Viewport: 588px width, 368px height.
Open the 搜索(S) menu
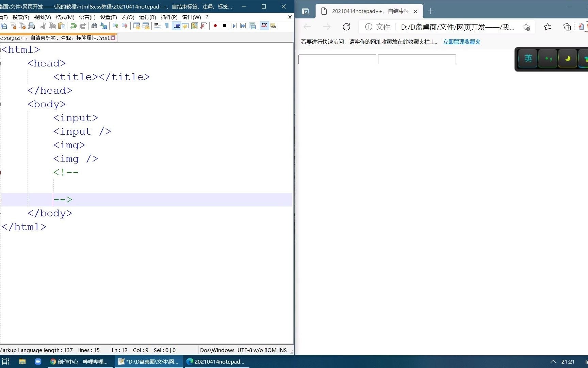(x=21, y=17)
